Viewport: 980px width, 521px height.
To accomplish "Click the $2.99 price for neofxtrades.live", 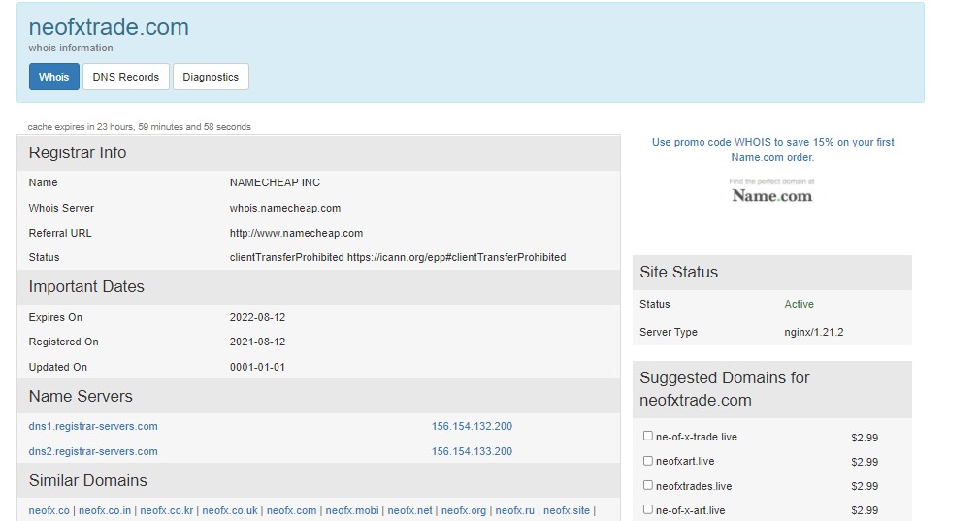I will coord(865,486).
